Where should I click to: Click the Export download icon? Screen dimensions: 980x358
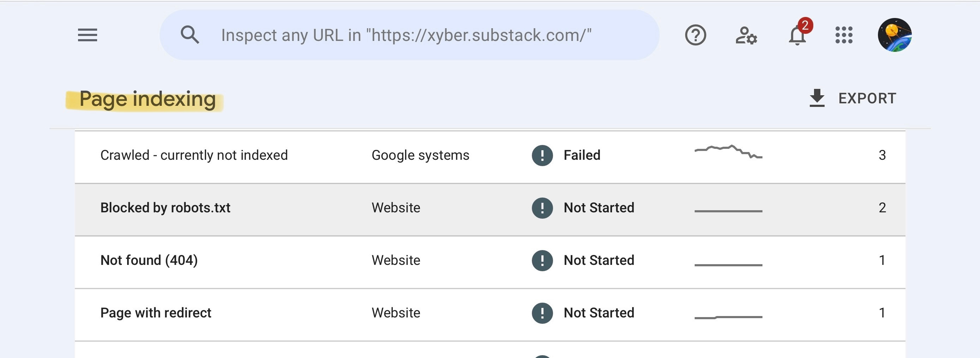(x=817, y=98)
